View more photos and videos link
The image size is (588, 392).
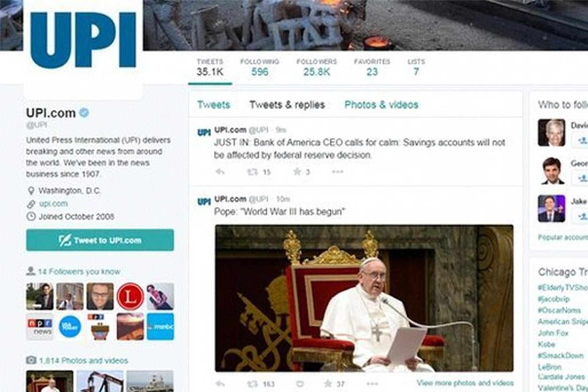tap(465, 383)
